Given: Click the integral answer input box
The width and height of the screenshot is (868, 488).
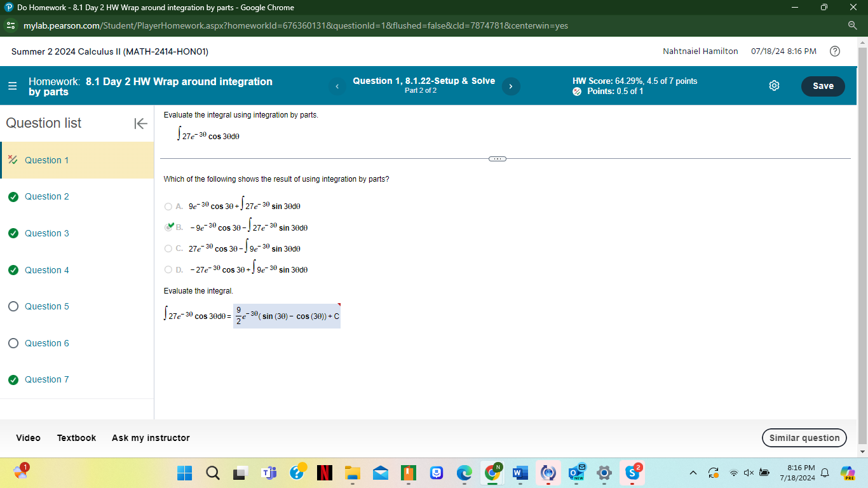Looking at the screenshot, I should (287, 316).
